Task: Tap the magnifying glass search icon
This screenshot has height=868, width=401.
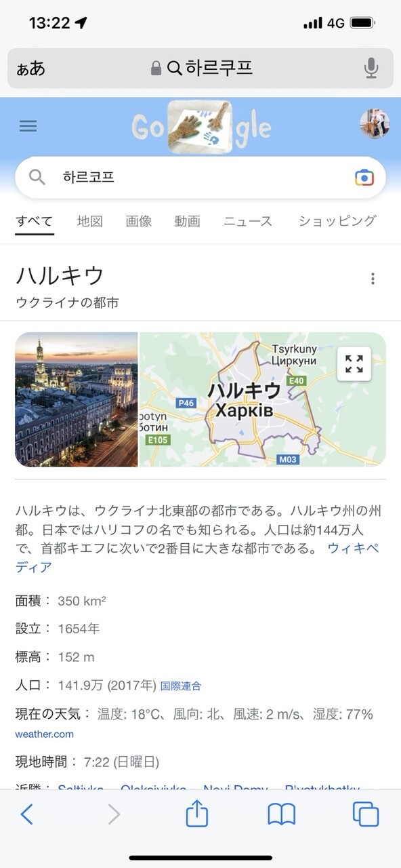Action: [x=38, y=177]
